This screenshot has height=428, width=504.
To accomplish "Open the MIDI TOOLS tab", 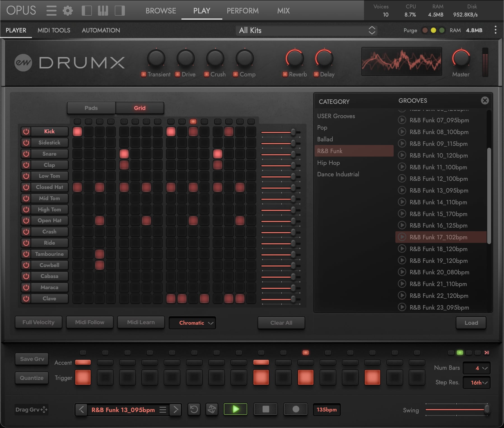I will pyautogui.click(x=54, y=30).
